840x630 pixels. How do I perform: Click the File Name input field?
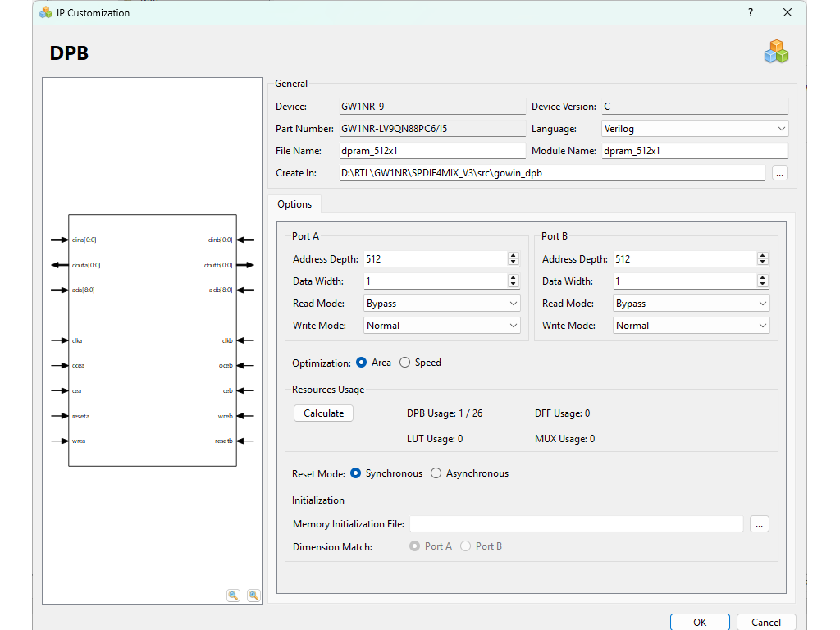coord(431,151)
